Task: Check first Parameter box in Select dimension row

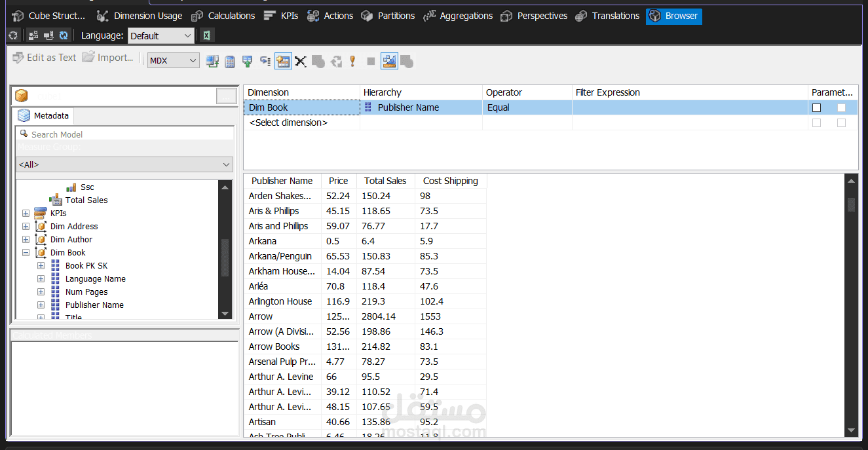Action: click(x=816, y=122)
